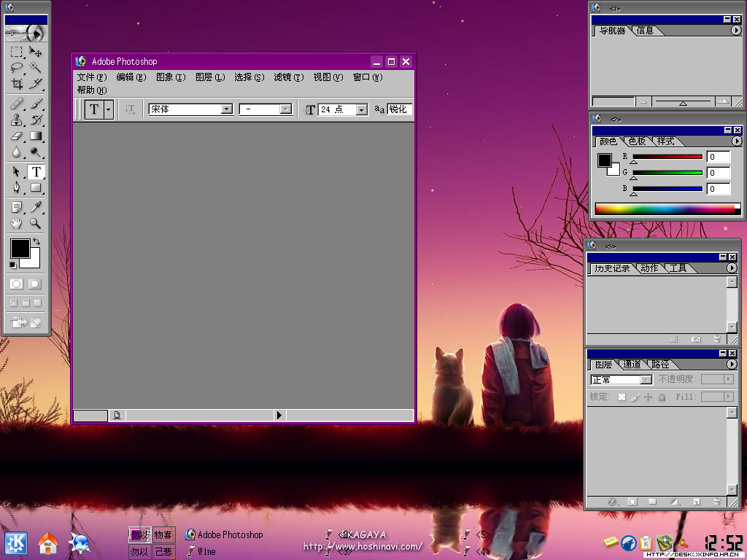The width and height of the screenshot is (747, 560).
Task: Select the Magic Wand tool
Action: pos(35,67)
